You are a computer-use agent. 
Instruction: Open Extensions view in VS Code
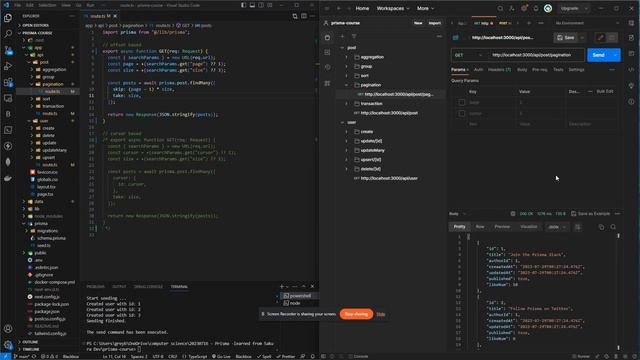8,82
